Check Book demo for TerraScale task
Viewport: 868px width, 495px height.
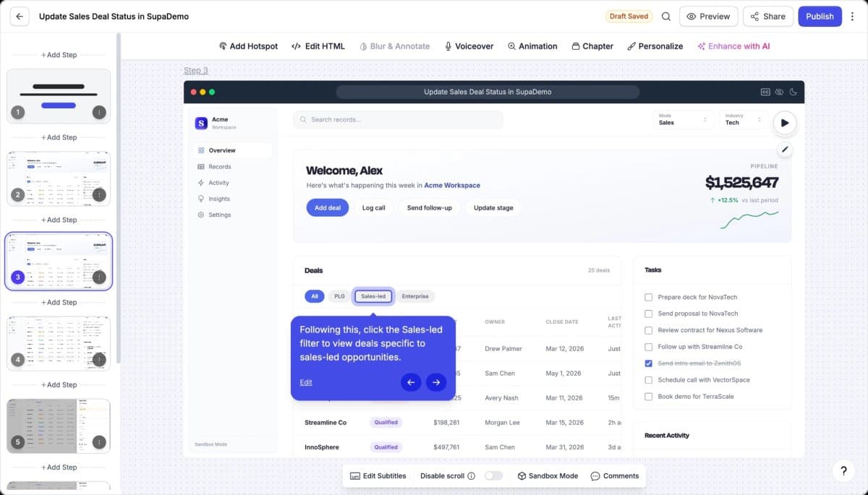[648, 397]
